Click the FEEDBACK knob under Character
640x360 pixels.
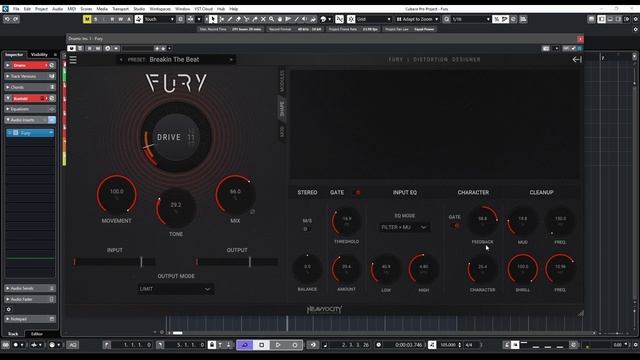(x=482, y=221)
